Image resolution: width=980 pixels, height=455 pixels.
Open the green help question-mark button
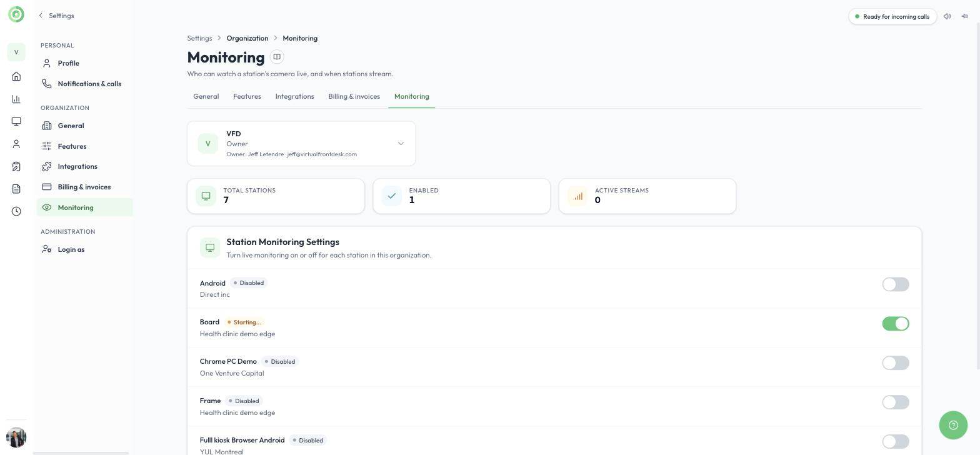[953, 425]
